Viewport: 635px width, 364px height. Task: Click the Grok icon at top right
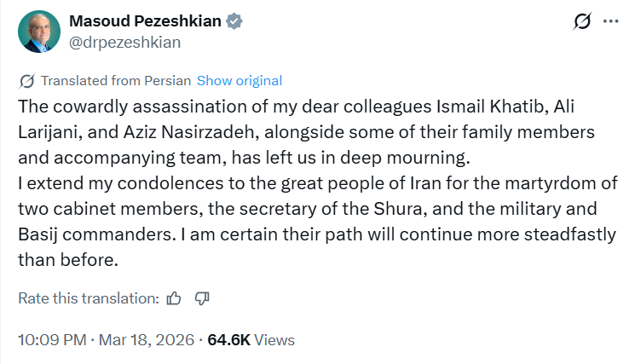(x=584, y=20)
